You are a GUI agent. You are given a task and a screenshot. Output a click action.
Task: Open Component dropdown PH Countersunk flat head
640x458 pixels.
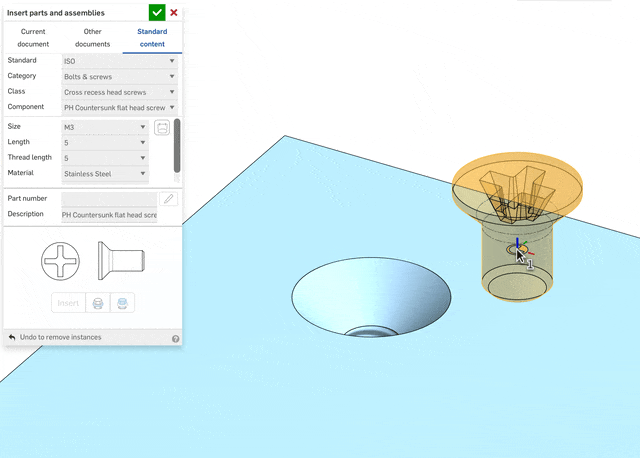(x=120, y=107)
